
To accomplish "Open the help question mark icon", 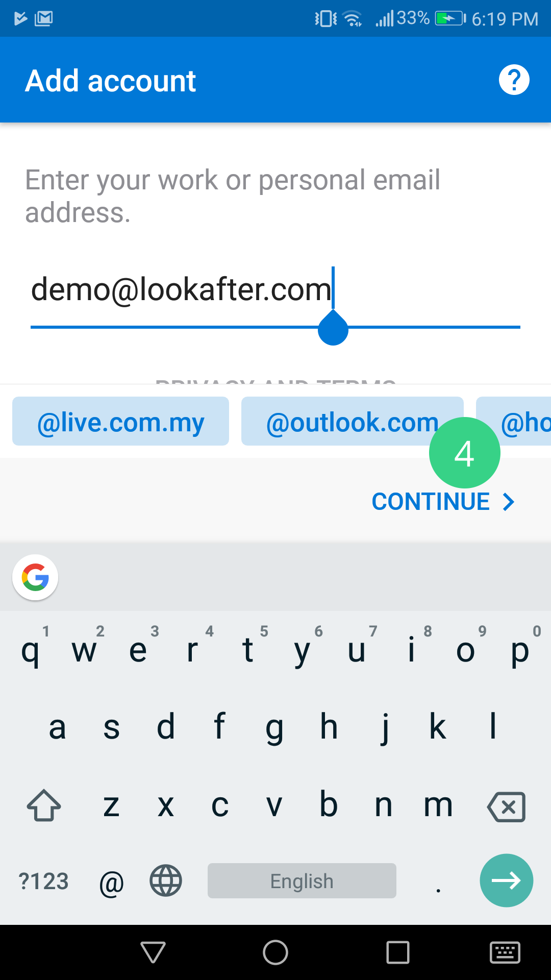I will [514, 80].
